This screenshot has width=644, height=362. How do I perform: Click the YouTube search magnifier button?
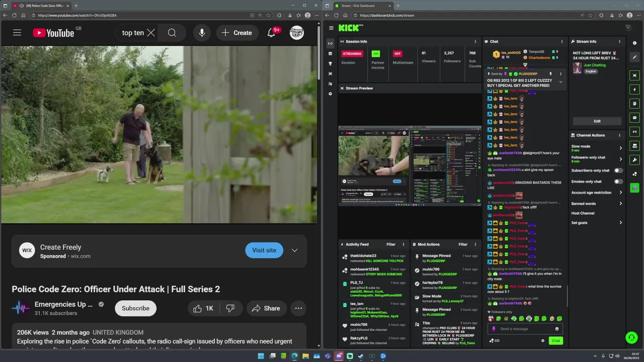click(172, 33)
